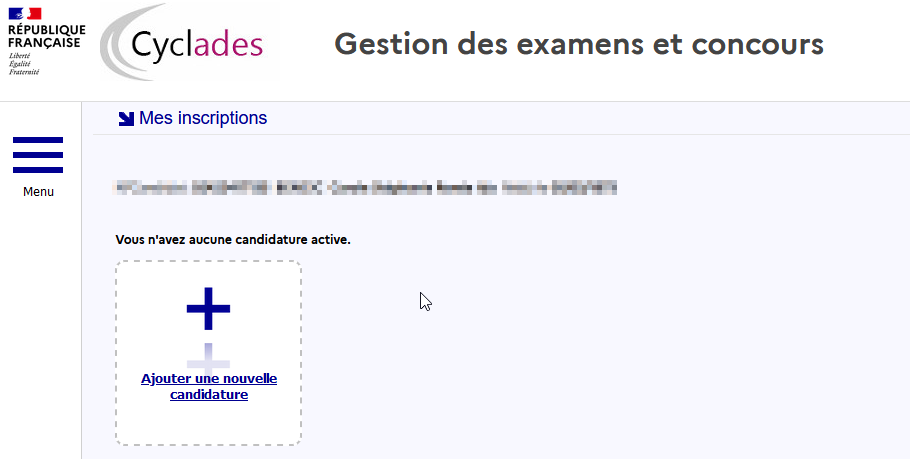910x459 pixels.
Task: Select the dashed new candidature card
Action: point(208,353)
